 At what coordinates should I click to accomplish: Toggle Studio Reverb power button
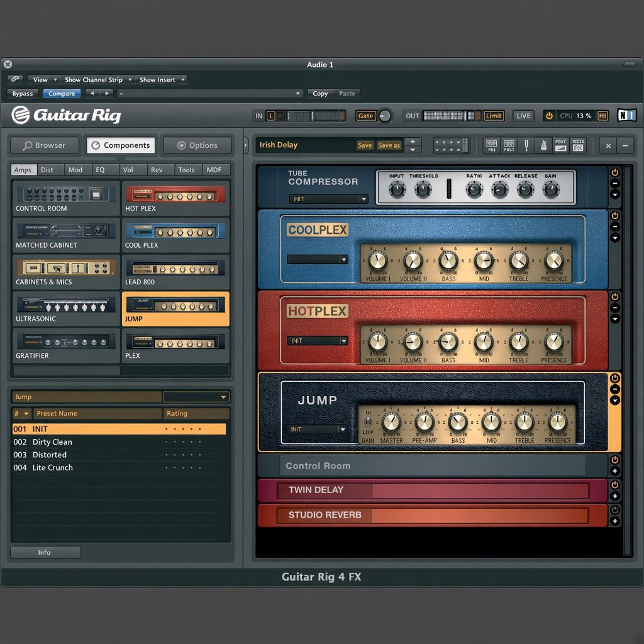pyautogui.click(x=615, y=509)
